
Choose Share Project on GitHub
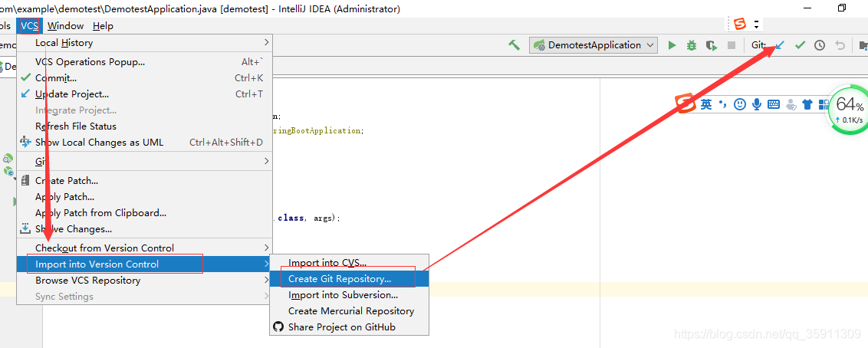click(350, 327)
